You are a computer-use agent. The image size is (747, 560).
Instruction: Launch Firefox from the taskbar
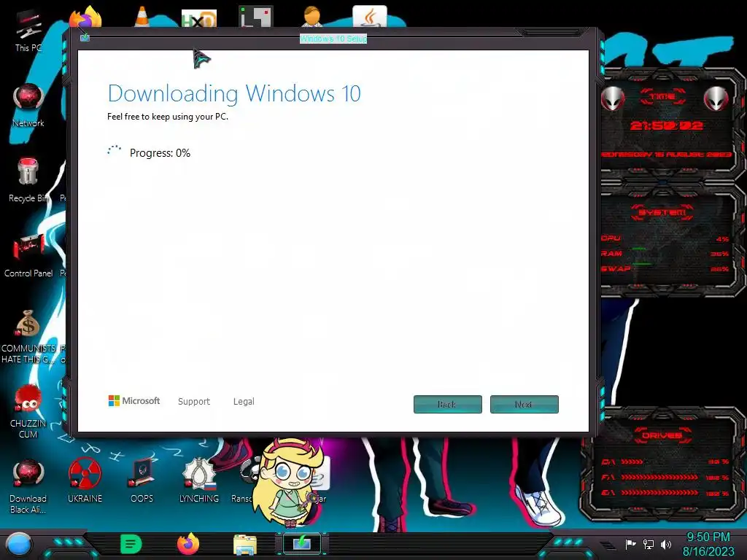188,544
